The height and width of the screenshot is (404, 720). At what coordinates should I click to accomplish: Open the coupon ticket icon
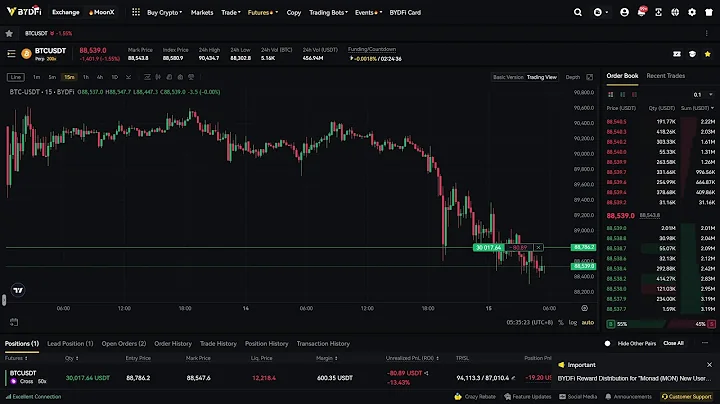[x=677, y=54]
